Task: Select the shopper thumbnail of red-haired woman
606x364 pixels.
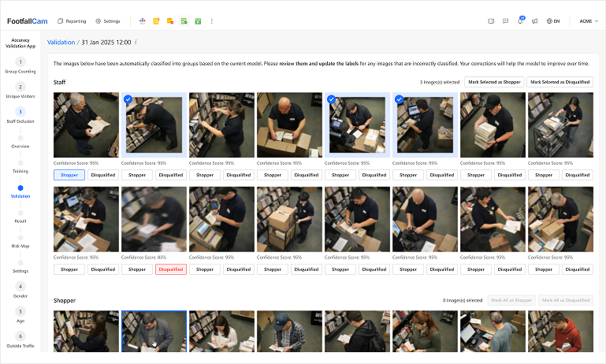Action: (425, 332)
